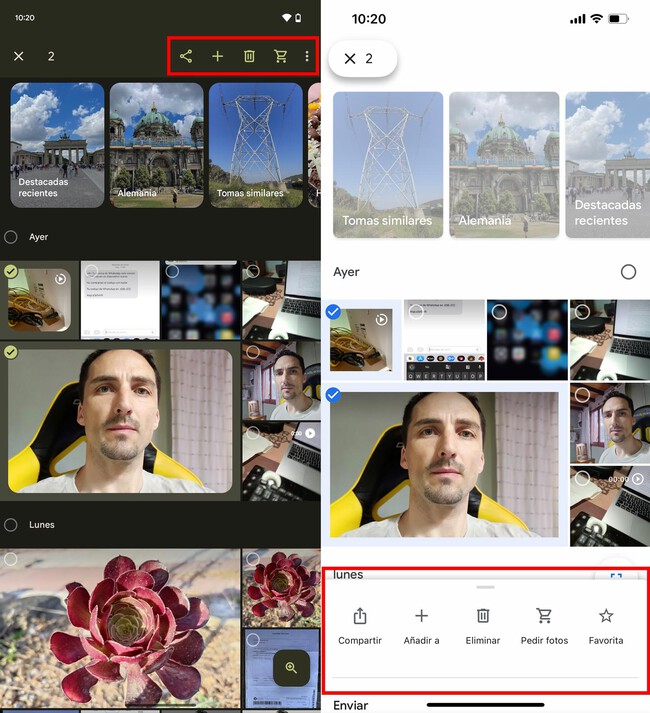
Task: Tap Eliminar in the iPhone bottom sheet
Action: click(483, 626)
